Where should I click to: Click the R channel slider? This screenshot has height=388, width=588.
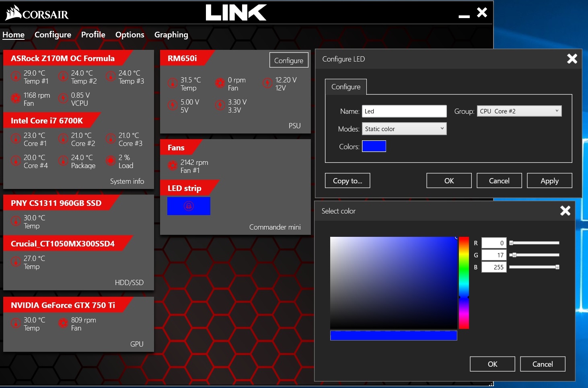click(534, 243)
